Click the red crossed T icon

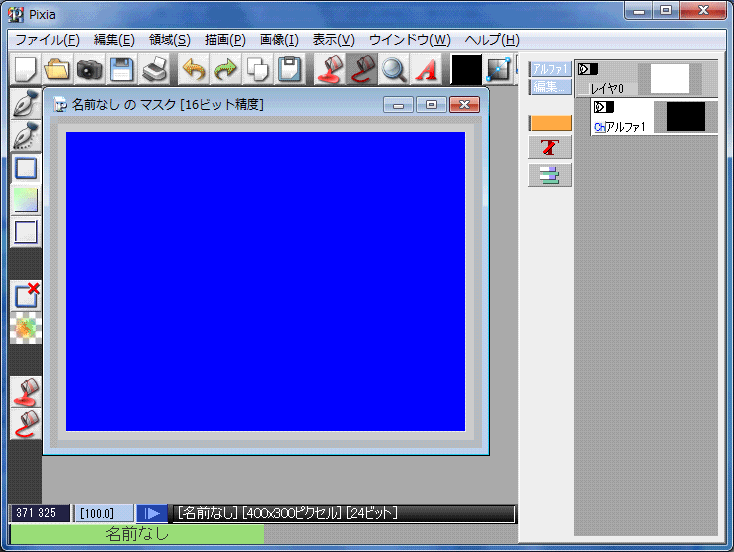tap(550, 147)
